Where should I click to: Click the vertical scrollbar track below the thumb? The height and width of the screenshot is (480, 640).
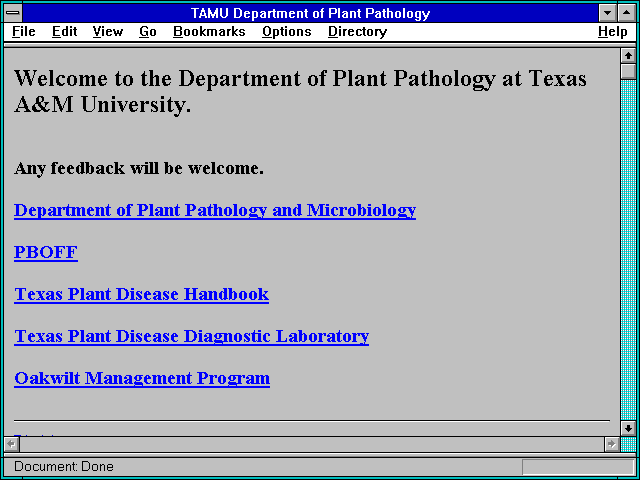click(x=628, y=250)
